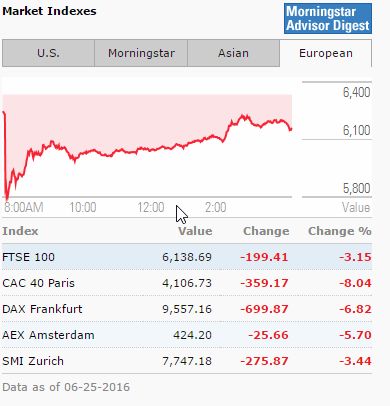Open the DAX Frankfurt index

click(42, 309)
